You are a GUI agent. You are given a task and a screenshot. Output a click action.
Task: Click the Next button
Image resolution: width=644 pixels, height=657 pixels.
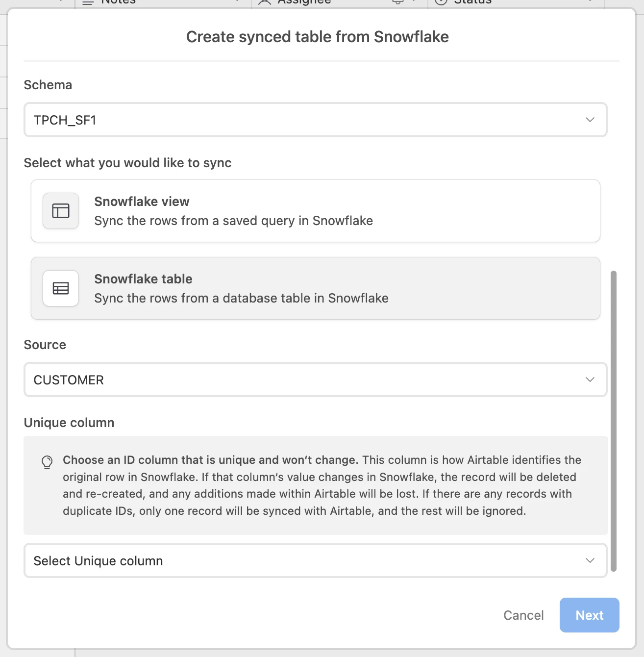590,615
